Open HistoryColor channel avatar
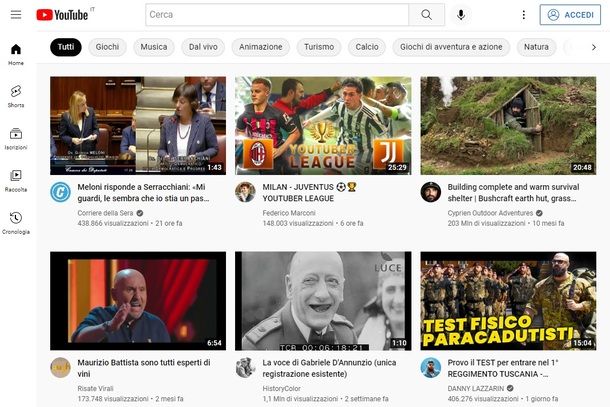The width and height of the screenshot is (610, 407). click(245, 367)
